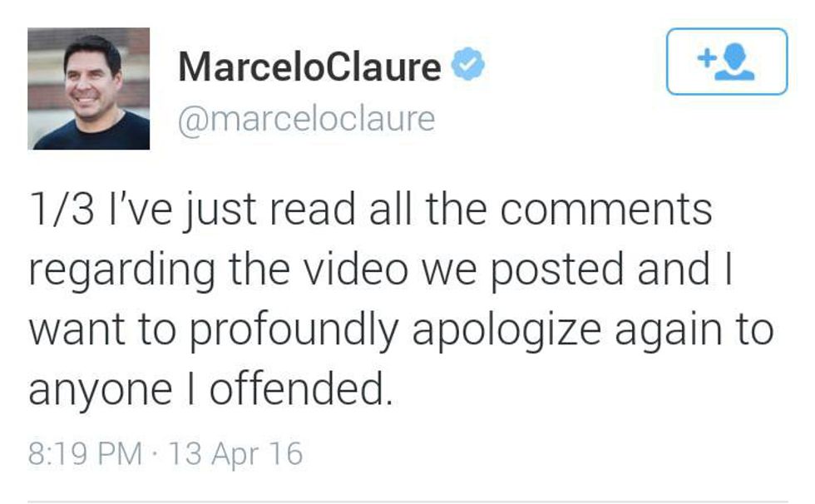
Task: Click the word 'offended' in the tweet
Action: click(x=300, y=388)
